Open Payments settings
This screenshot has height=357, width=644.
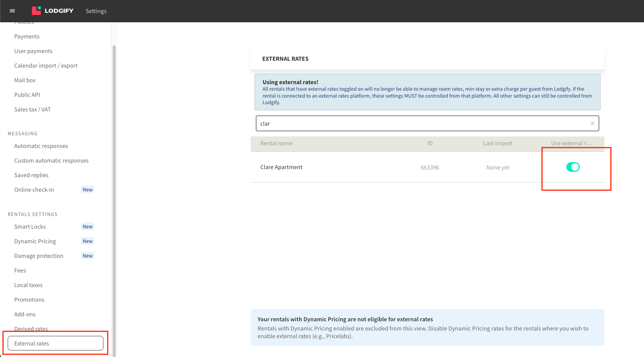[27, 37]
